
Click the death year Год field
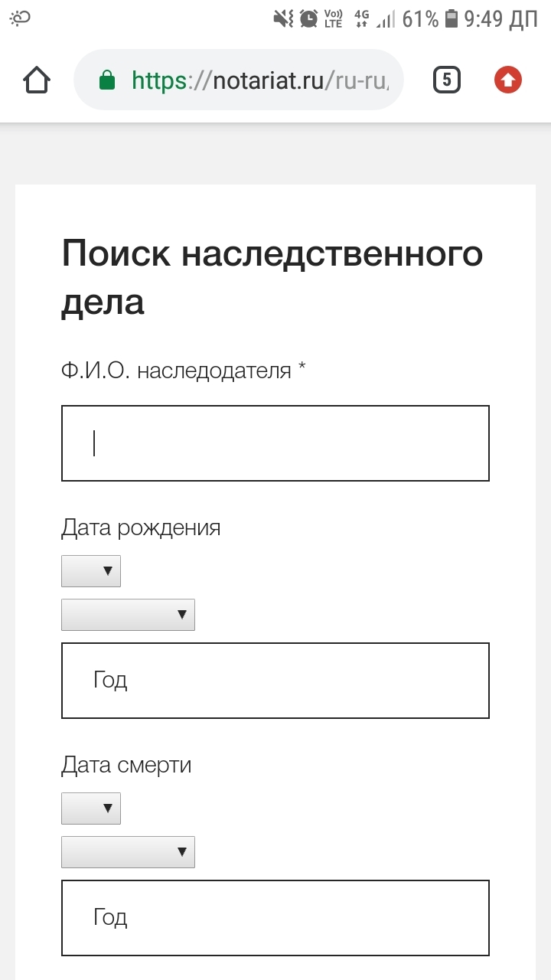(x=275, y=918)
